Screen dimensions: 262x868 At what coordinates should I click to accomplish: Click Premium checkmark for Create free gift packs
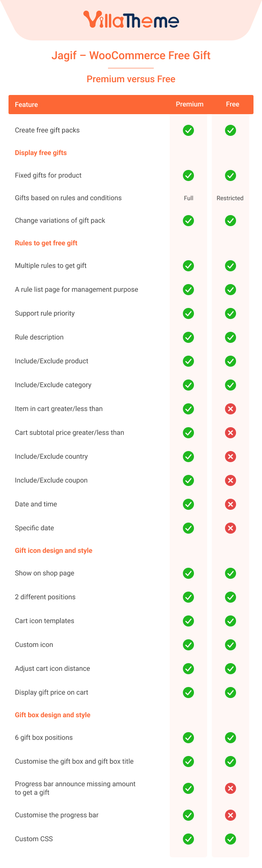click(188, 130)
